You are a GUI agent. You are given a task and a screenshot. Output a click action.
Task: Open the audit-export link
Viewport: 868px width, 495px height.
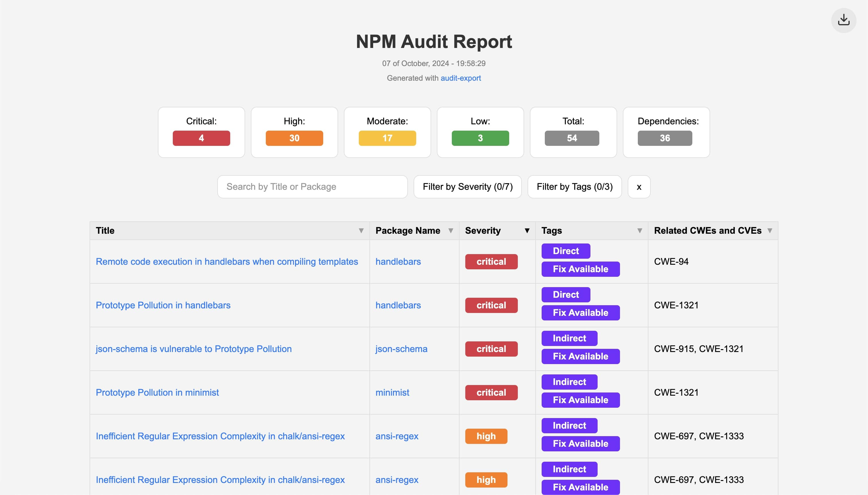point(460,78)
